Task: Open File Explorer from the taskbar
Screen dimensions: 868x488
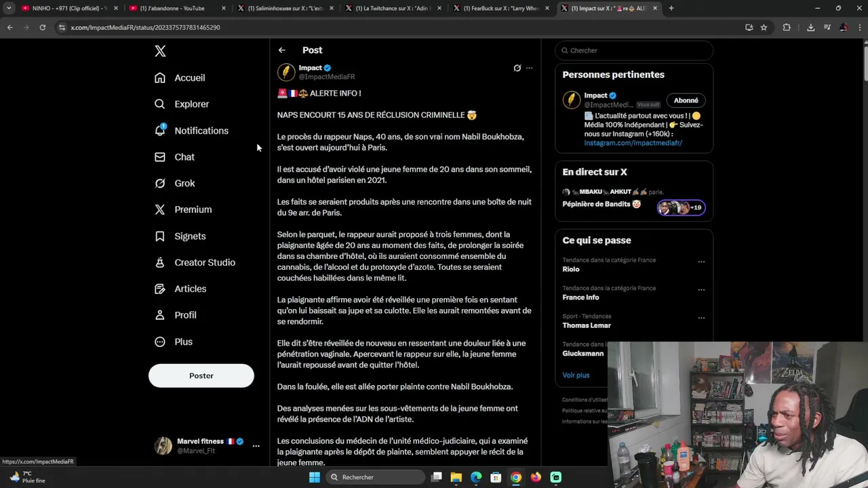Action: coord(456,477)
